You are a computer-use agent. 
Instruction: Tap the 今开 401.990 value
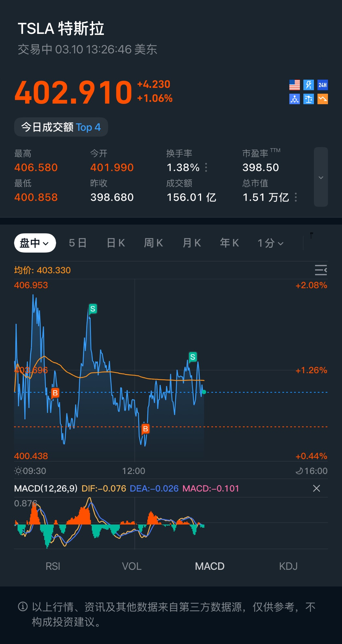coord(112,167)
